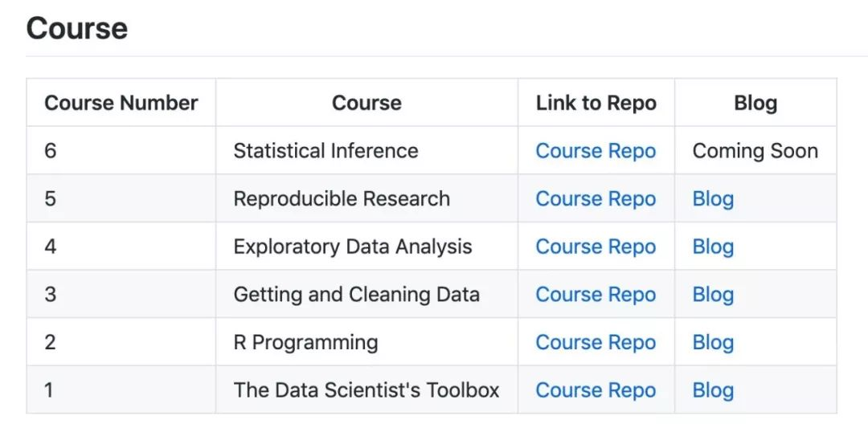Open the Blog link for Reproducible Research
868x436 pixels.
[x=713, y=199]
